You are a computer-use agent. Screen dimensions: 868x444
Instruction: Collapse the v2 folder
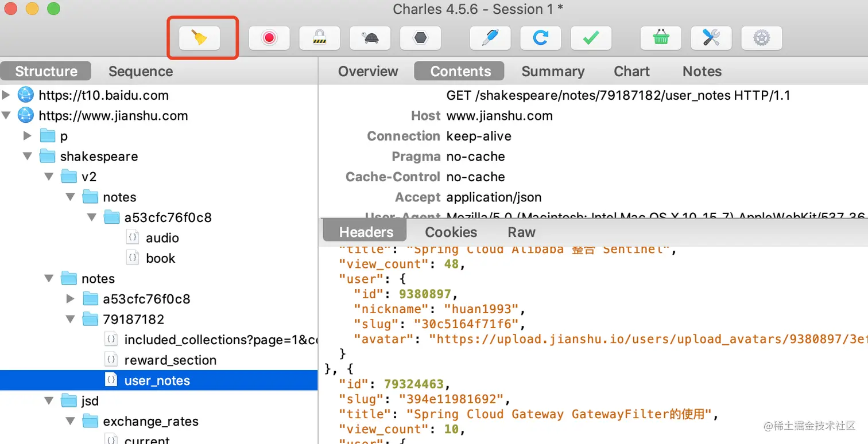49,177
